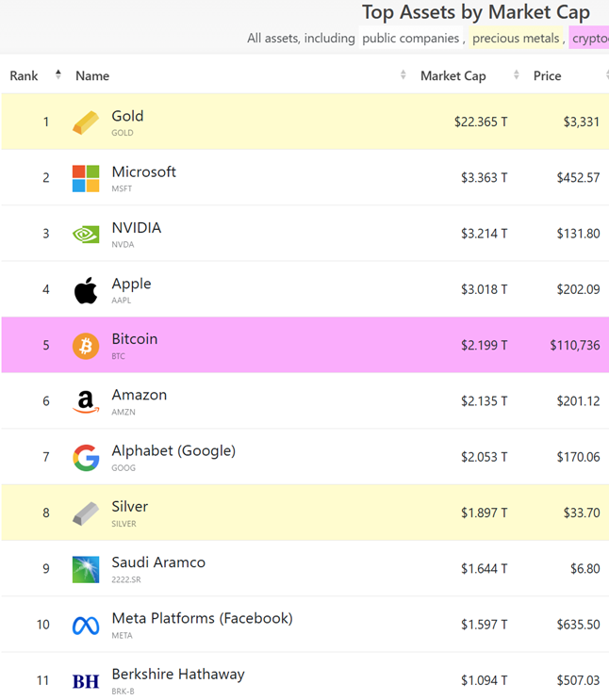Sort table by Rank column arrows
609x700 pixels.
point(58,74)
